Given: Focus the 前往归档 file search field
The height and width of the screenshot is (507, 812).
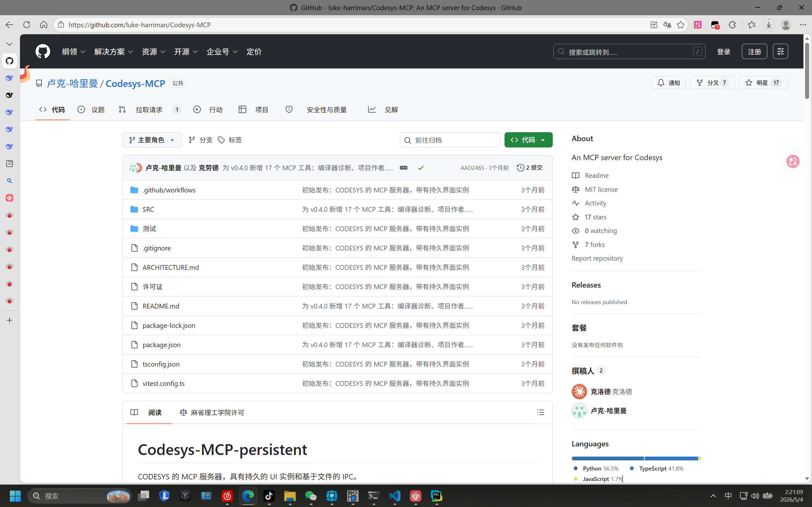Looking at the screenshot, I should tap(450, 140).
